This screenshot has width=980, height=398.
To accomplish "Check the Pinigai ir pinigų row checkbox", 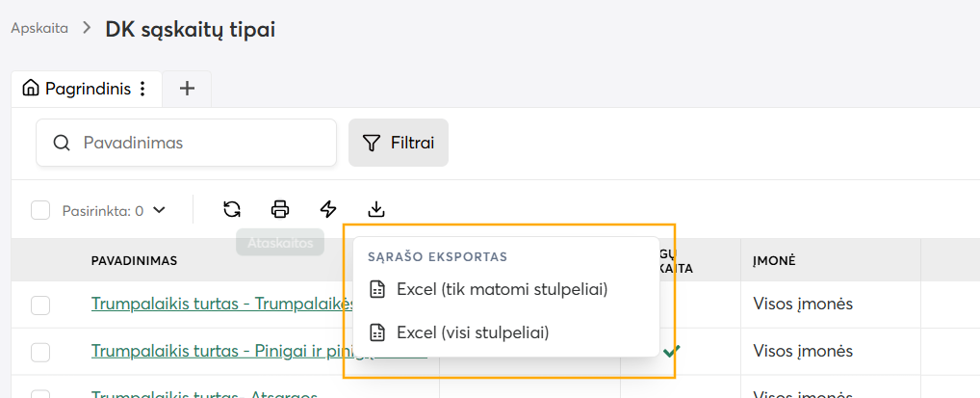I will click(40, 353).
